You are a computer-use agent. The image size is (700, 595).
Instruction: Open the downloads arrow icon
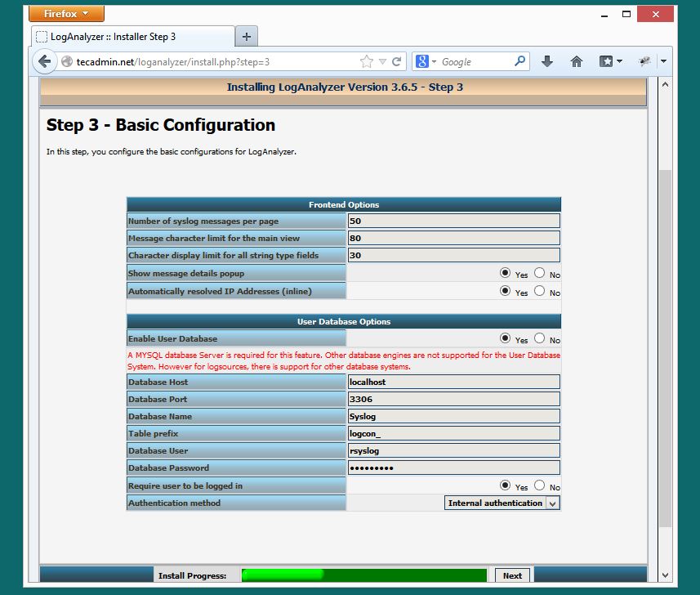(x=547, y=61)
